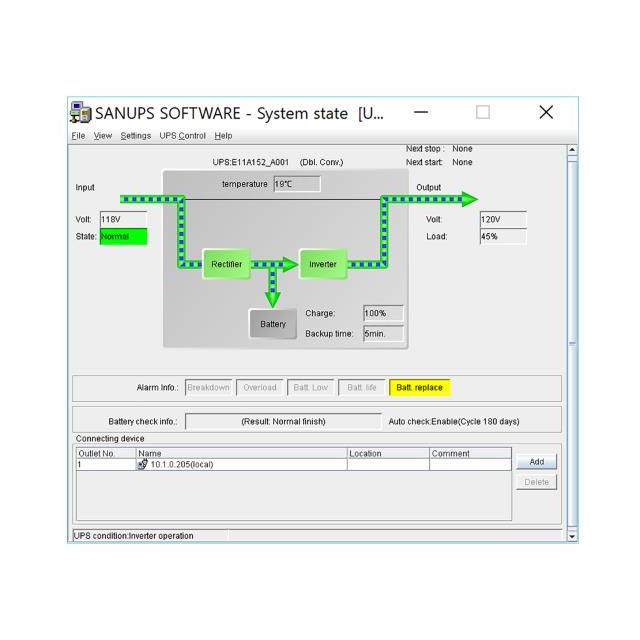Open the Help menu
The image size is (640, 640).
pyautogui.click(x=223, y=136)
